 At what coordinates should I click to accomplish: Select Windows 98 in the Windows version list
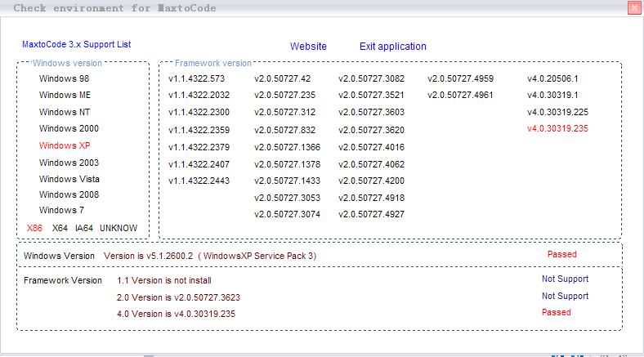(64, 79)
